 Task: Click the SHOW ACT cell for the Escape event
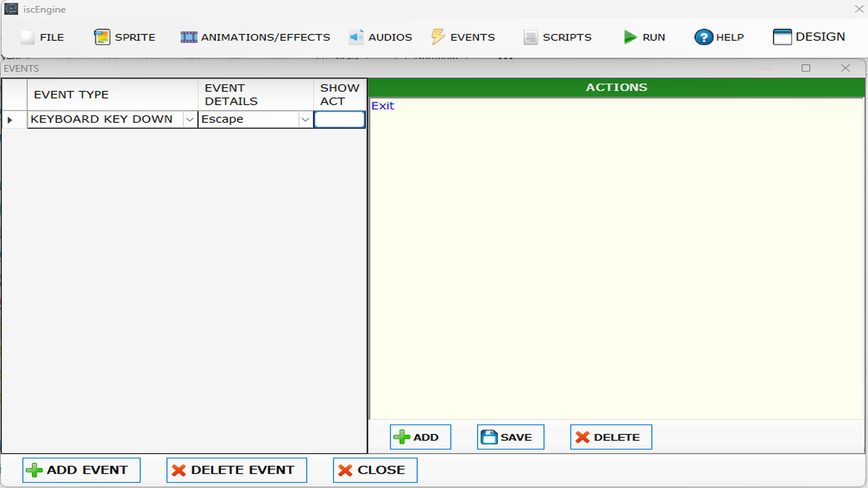pyautogui.click(x=339, y=119)
